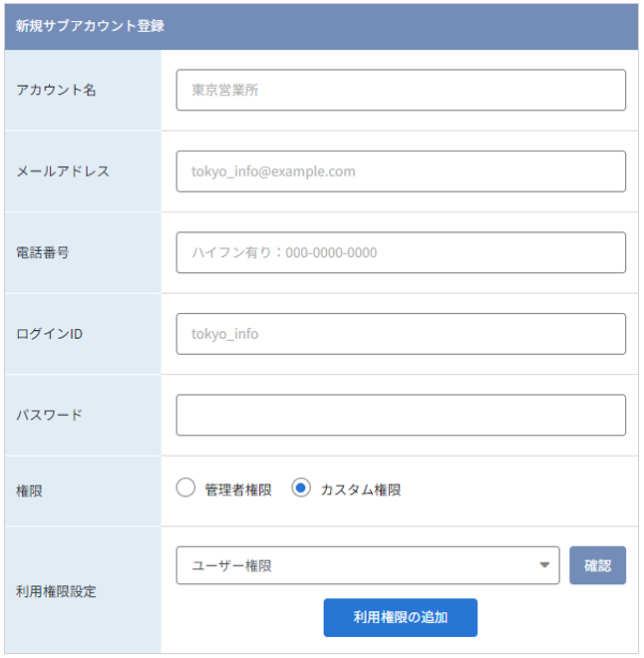Expand dropdown using the arrow icon

point(544,565)
